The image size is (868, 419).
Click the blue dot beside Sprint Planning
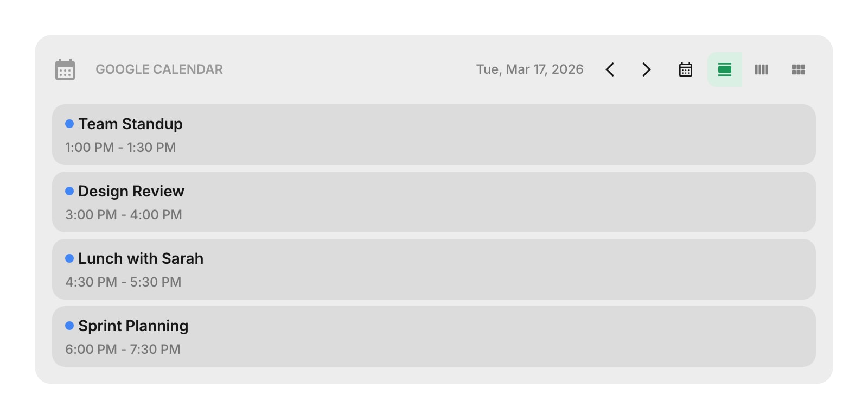tap(69, 326)
